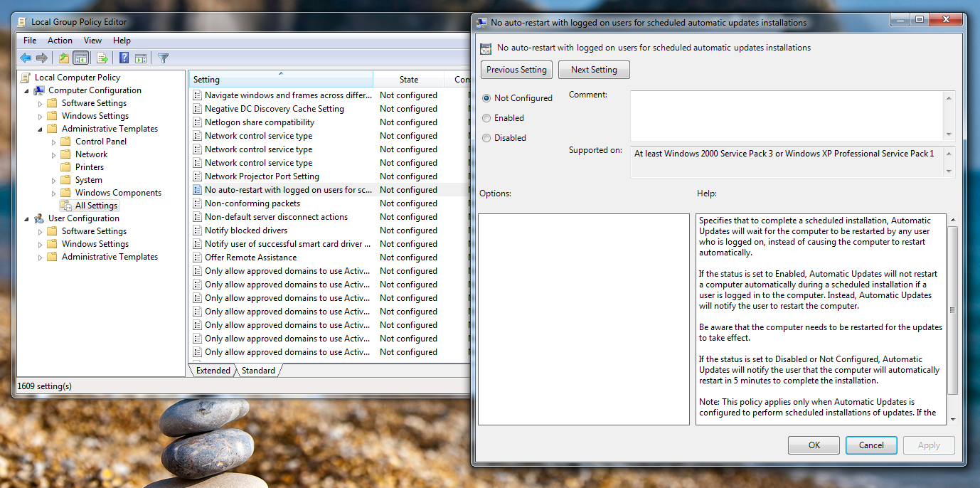Select the Disabled radio button
Screen dimensions: 980x488
click(486, 138)
